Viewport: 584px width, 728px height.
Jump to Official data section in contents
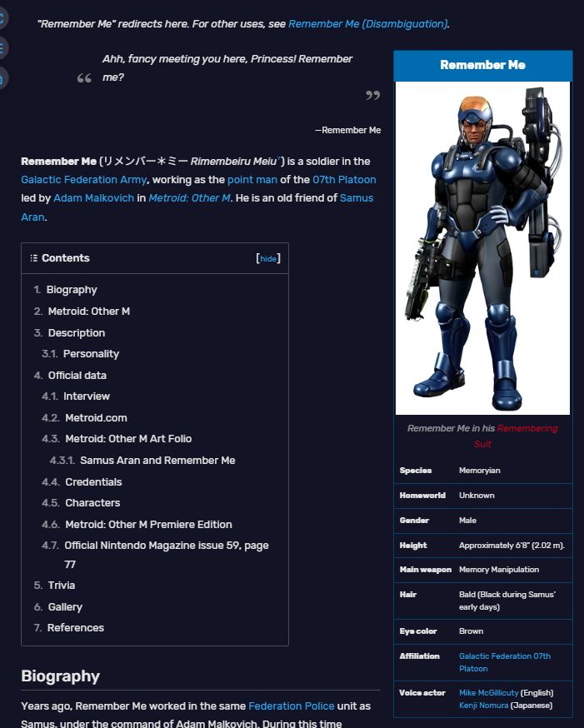point(77,375)
